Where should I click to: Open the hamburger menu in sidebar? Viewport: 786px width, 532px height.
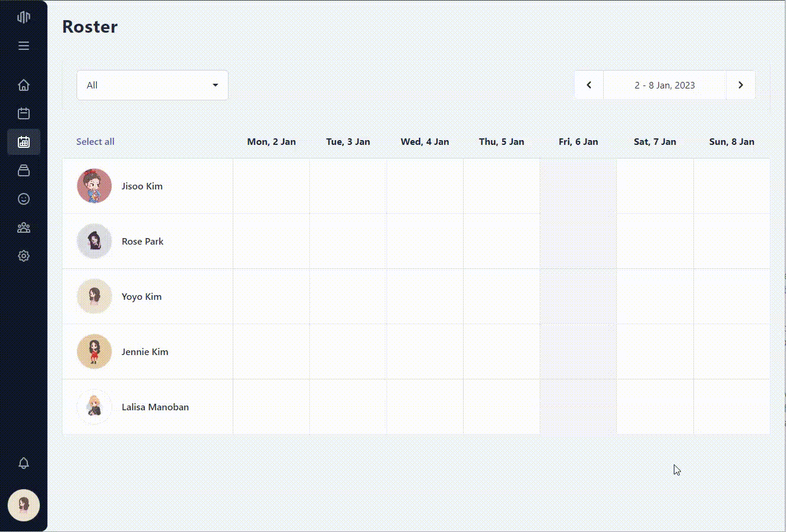[24, 46]
